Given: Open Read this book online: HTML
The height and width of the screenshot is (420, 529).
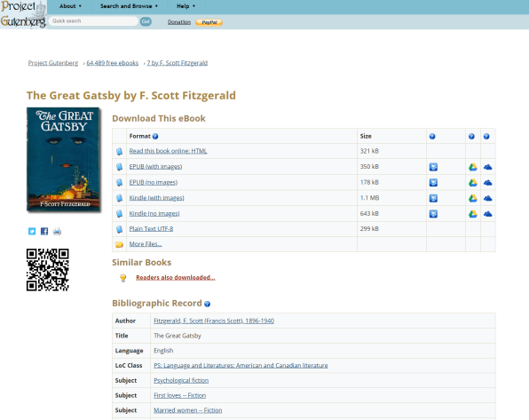Looking at the screenshot, I should pos(168,151).
